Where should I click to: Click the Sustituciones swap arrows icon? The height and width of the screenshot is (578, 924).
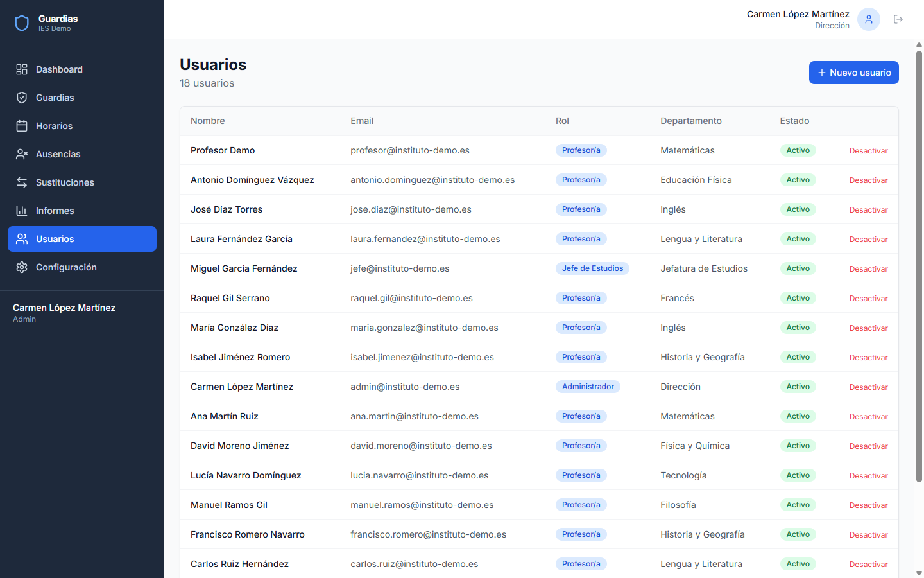tap(22, 182)
